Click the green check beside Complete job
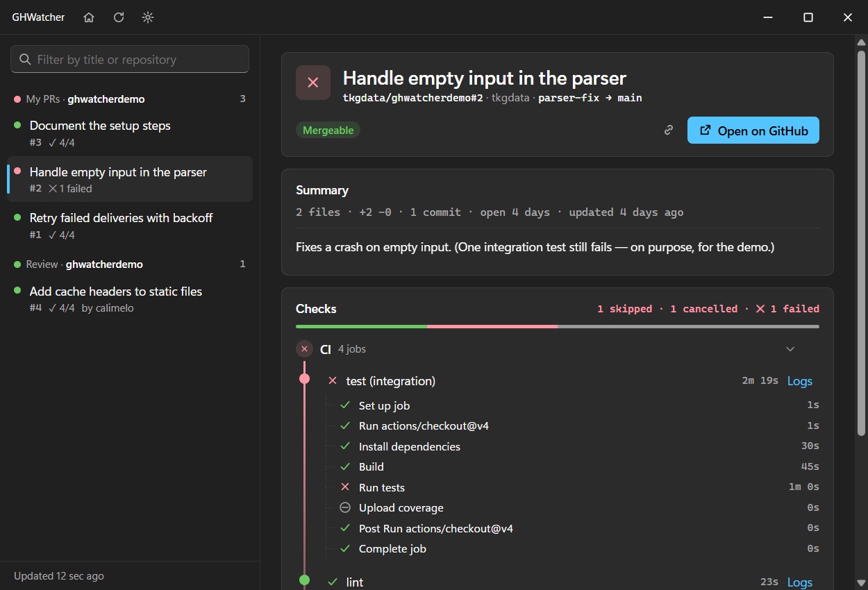The image size is (868, 590). click(x=345, y=548)
